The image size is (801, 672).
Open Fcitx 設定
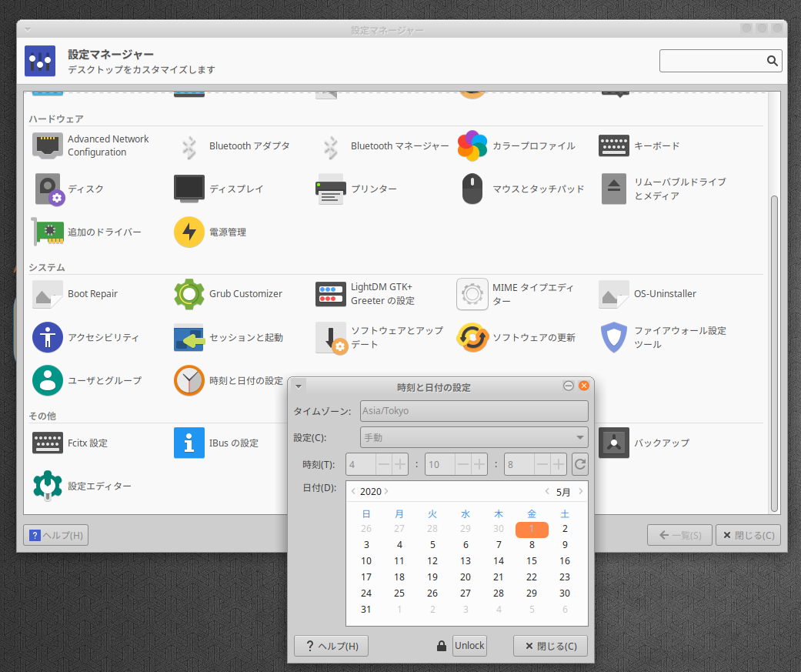click(x=70, y=443)
